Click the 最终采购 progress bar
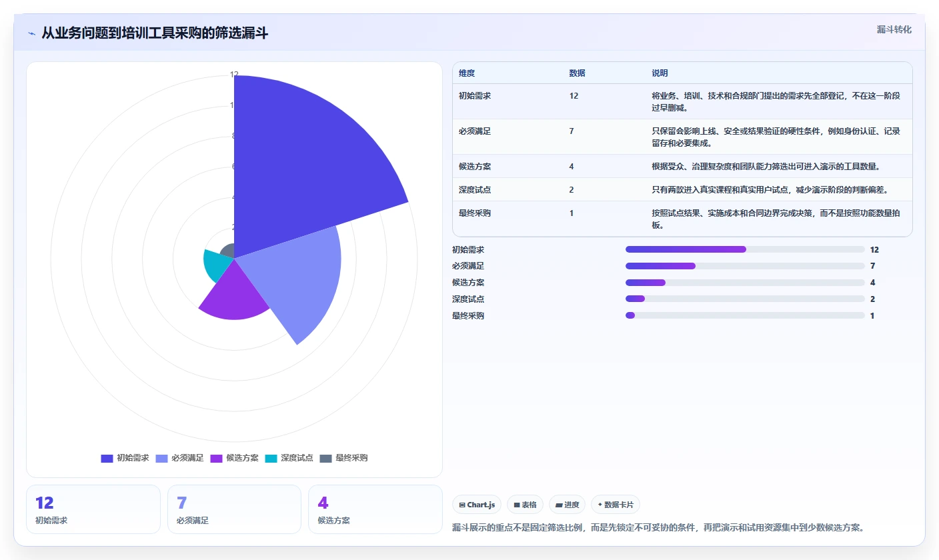Image resolution: width=939 pixels, height=560 pixels. [x=745, y=315]
